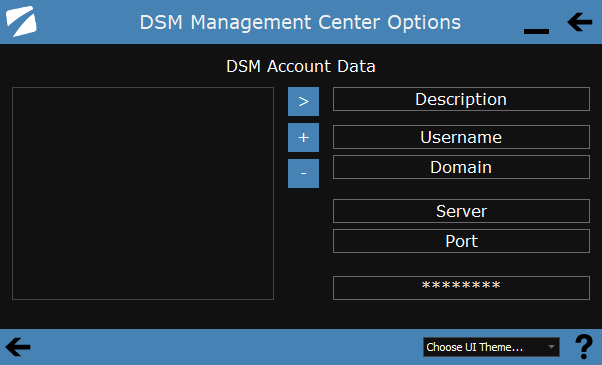
Task: Remove selected account with the - button
Action: (x=303, y=173)
